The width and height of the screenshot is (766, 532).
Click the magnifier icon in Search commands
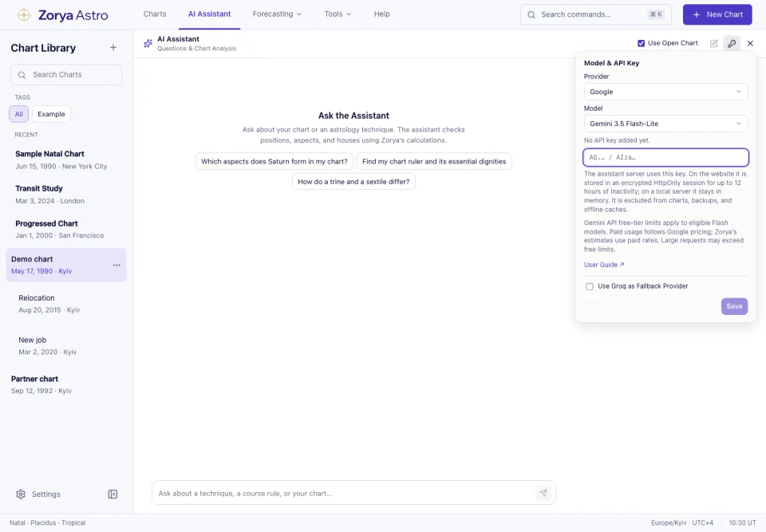click(x=531, y=15)
